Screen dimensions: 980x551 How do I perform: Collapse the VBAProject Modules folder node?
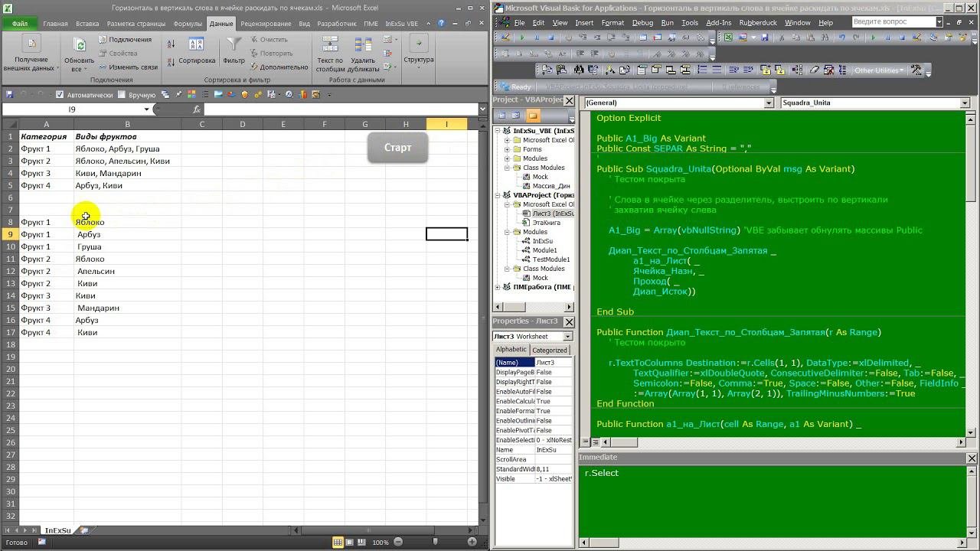click(x=507, y=232)
